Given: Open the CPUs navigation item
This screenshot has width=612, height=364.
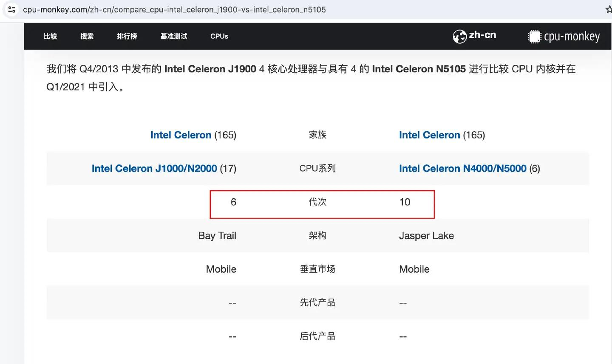Looking at the screenshot, I should (x=219, y=37).
